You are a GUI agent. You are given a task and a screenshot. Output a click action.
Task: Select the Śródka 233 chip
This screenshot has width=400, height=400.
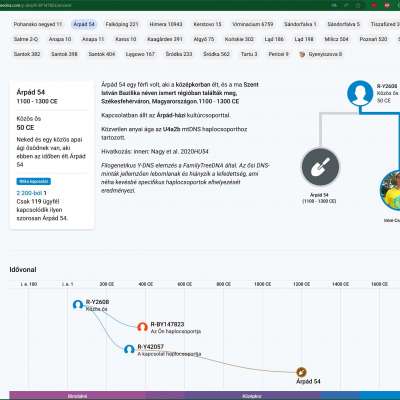tap(179, 54)
